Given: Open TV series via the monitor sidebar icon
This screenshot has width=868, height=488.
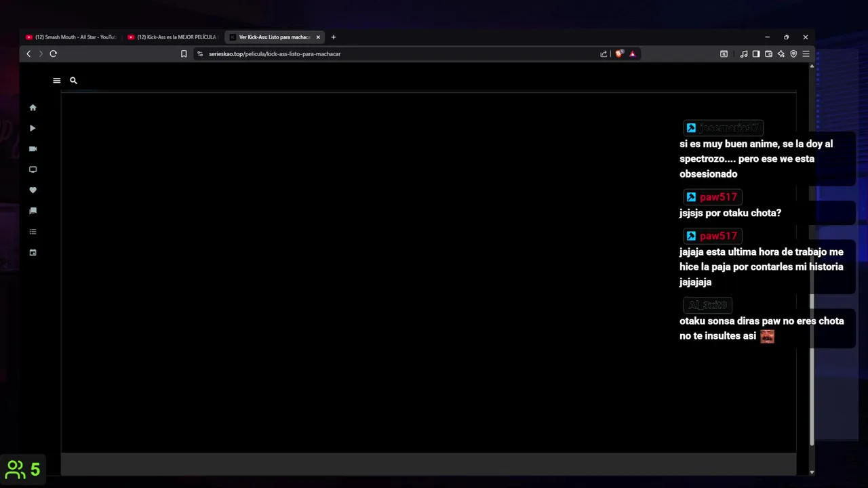Looking at the screenshot, I should (33, 169).
